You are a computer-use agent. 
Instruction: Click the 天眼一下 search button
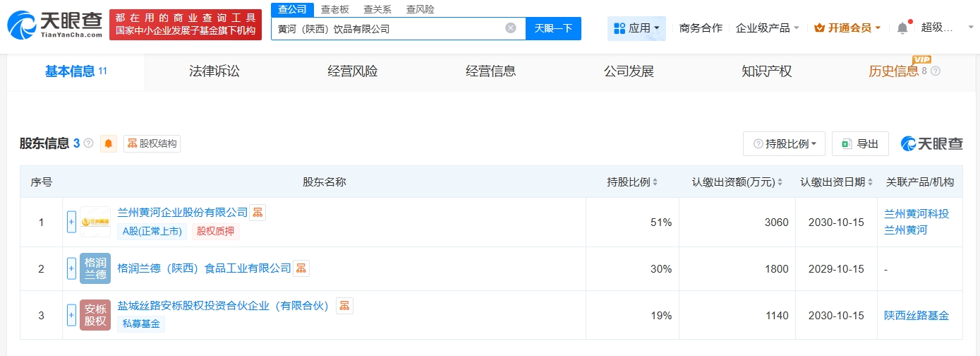pos(553,28)
